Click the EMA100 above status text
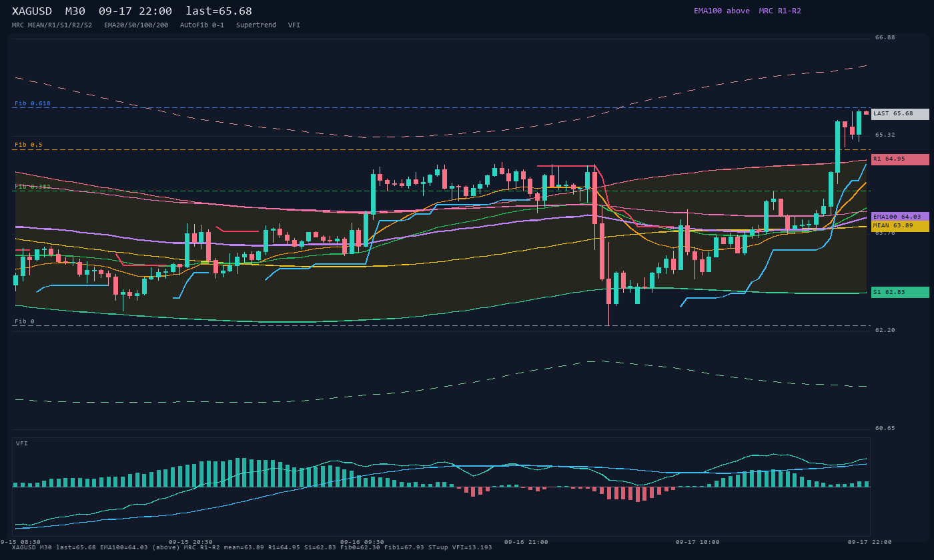This screenshot has height=560, width=934. click(x=722, y=11)
